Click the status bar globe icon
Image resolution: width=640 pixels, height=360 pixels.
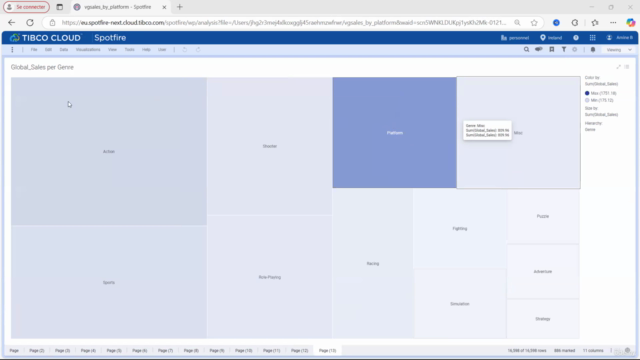[x=627, y=350]
